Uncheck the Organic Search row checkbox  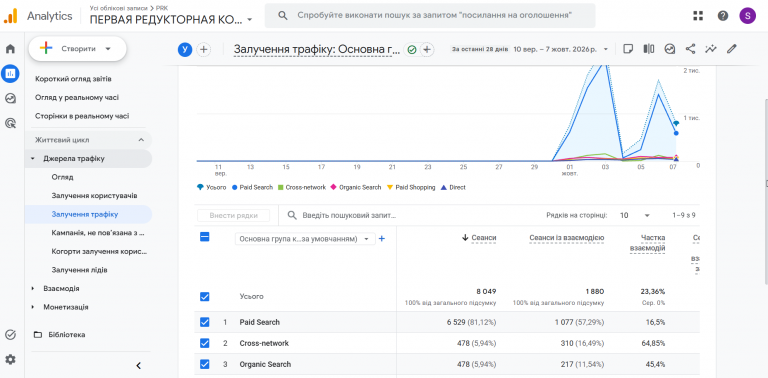pos(205,364)
